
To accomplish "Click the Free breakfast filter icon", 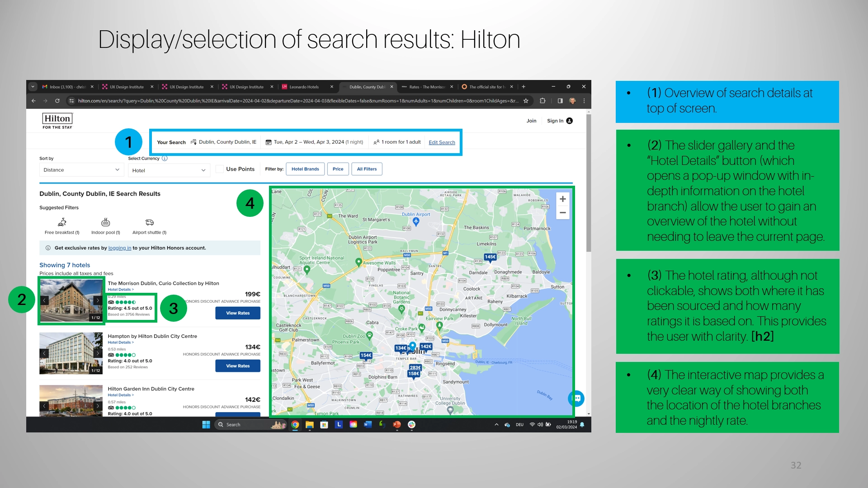I will tap(62, 222).
